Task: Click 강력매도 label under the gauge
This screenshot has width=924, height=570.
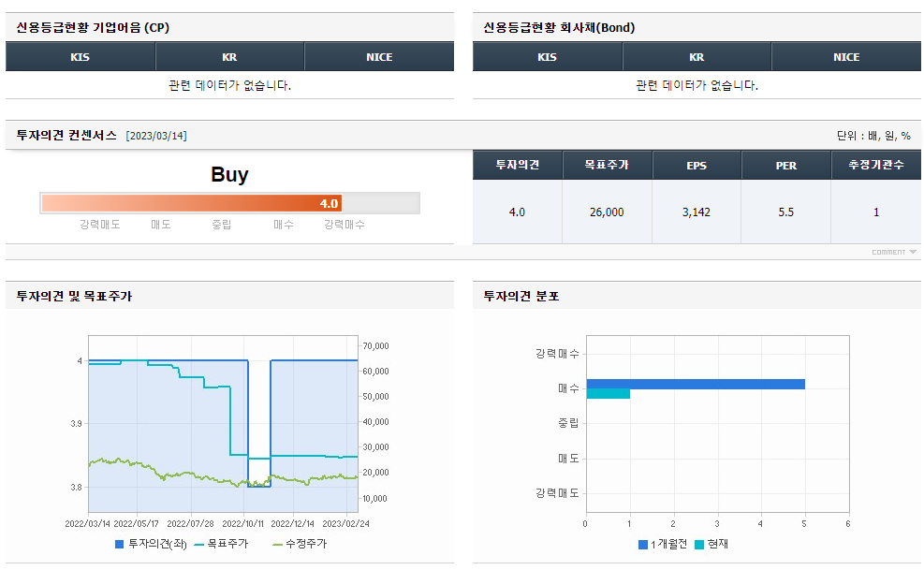Action: [x=100, y=225]
